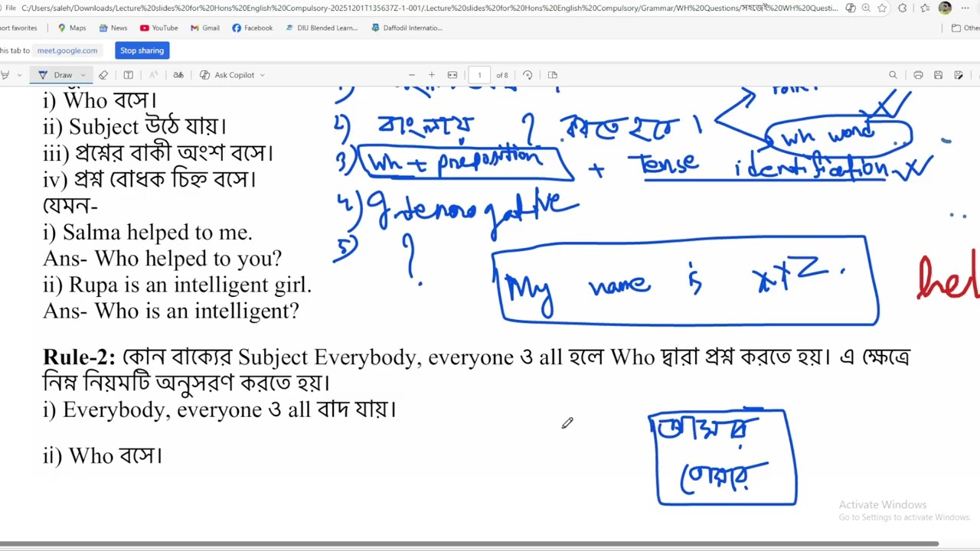Open the browser Settings and more menu
Screen dimensions: 980x551
(x=966, y=8)
